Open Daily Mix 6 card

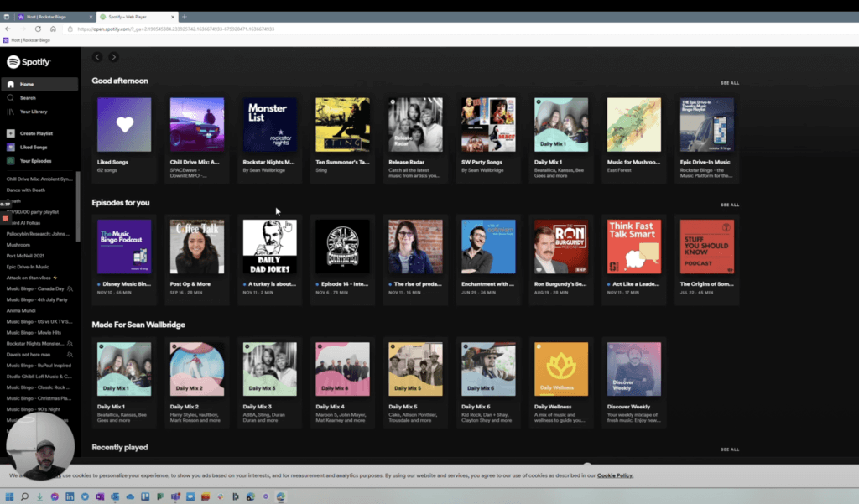click(x=488, y=382)
